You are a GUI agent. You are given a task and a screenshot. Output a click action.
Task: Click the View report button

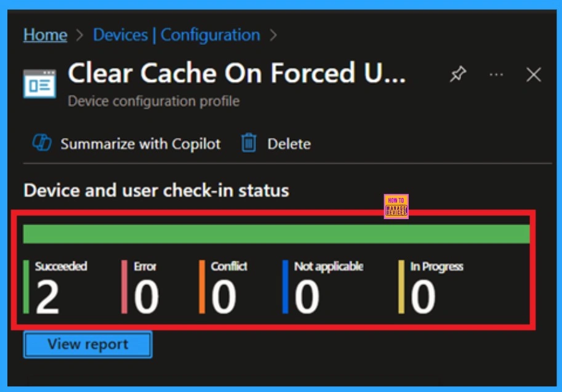87,345
